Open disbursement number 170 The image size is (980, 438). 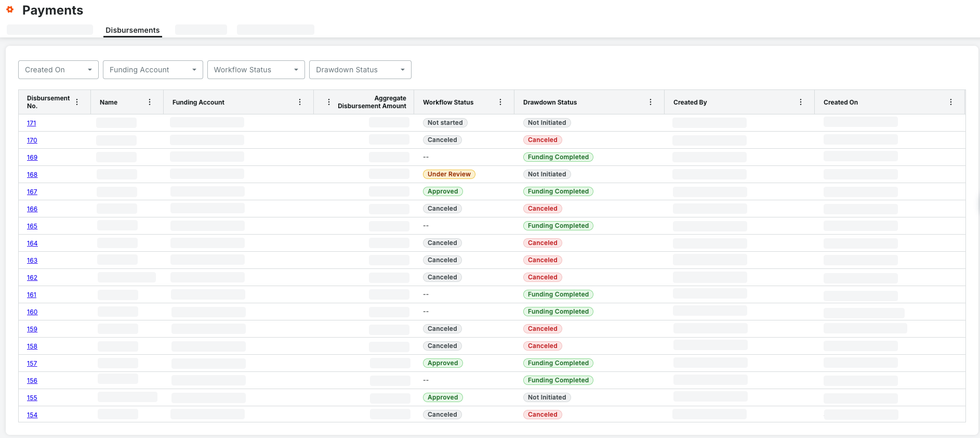32,140
